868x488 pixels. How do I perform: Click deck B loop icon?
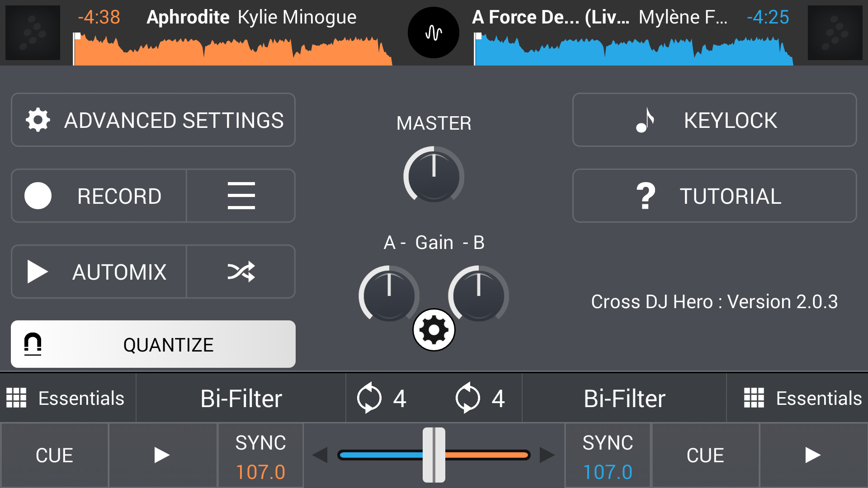pos(468,398)
